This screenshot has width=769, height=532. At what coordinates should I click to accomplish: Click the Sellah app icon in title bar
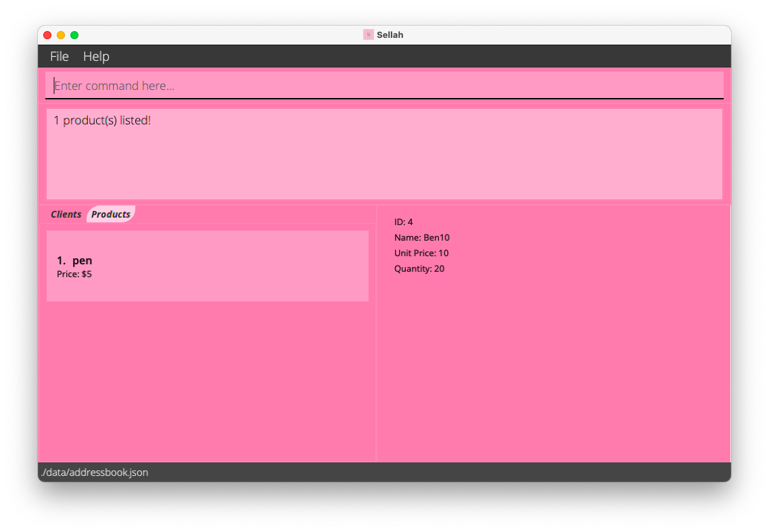368,34
